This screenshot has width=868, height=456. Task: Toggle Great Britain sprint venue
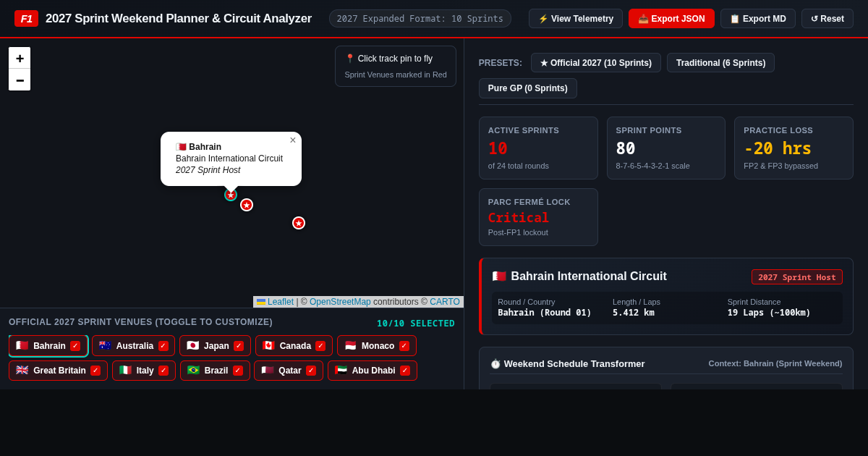click(x=58, y=371)
